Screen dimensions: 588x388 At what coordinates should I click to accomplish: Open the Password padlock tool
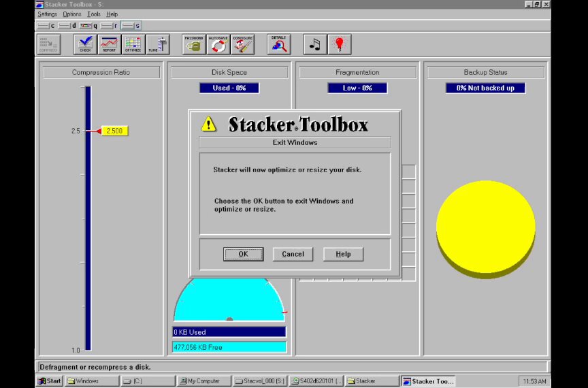(194, 45)
